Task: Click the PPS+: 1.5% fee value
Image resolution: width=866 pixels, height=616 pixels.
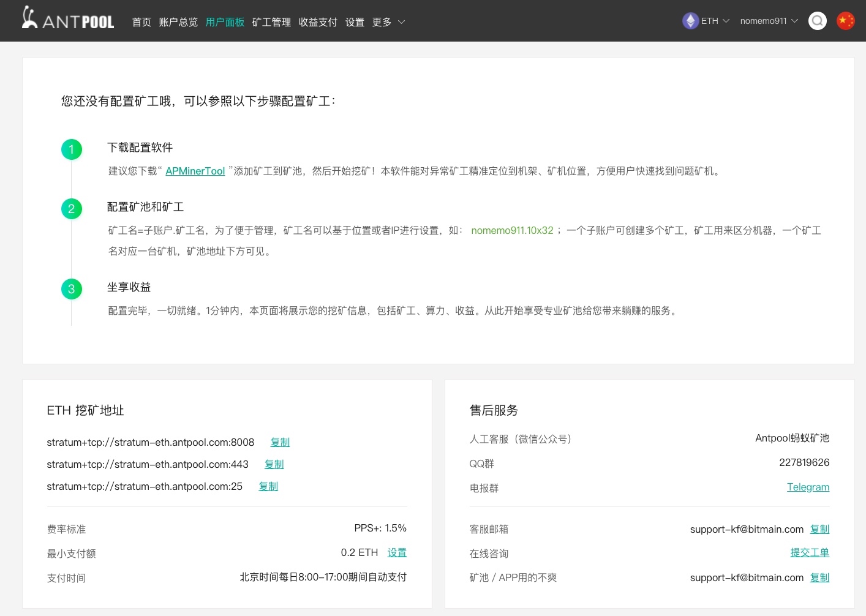Action: click(380, 528)
